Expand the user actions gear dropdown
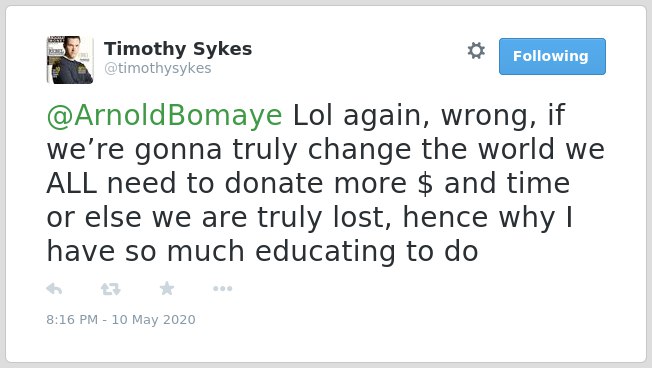This screenshot has width=652, height=368. click(476, 51)
